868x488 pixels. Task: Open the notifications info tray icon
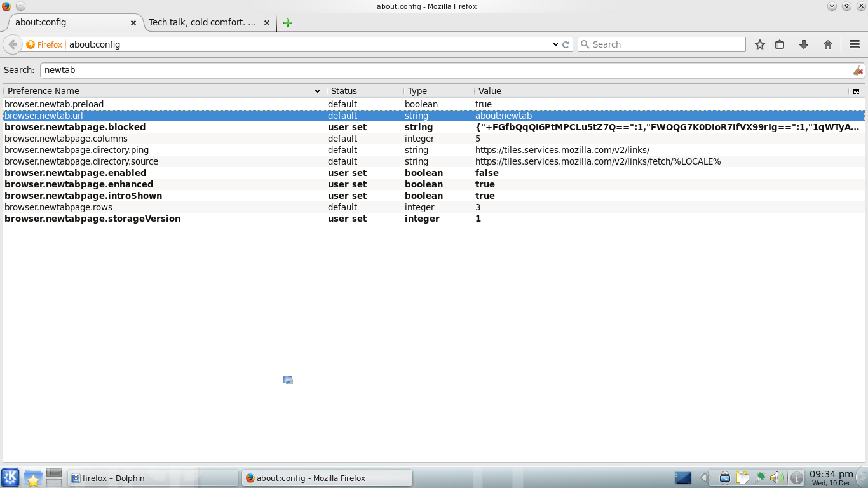(796, 478)
